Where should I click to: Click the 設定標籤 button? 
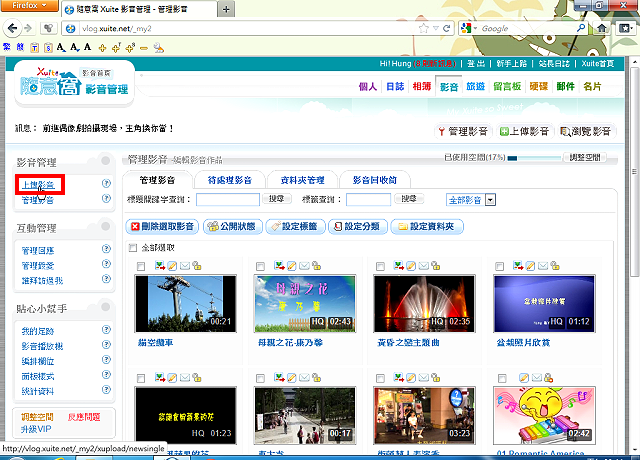point(295,227)
